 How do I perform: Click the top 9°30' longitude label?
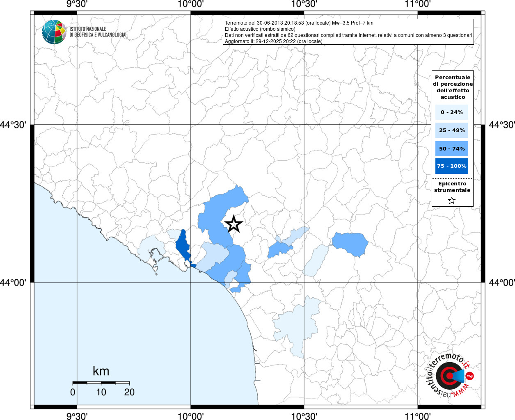coord(77,4)
